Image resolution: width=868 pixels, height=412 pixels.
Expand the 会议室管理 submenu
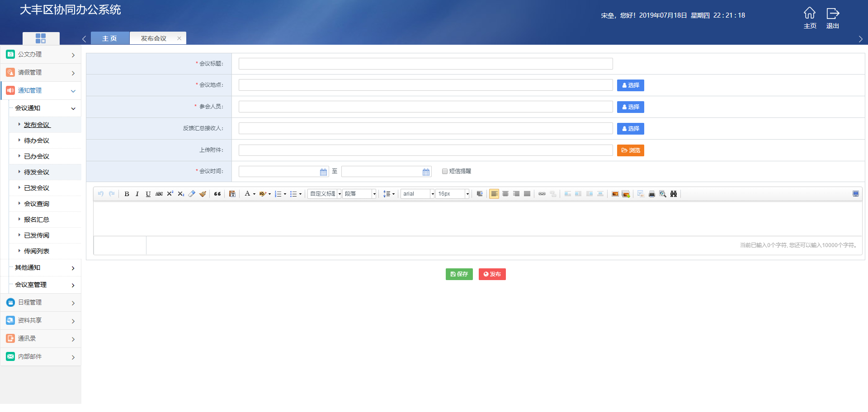point(45,285)
